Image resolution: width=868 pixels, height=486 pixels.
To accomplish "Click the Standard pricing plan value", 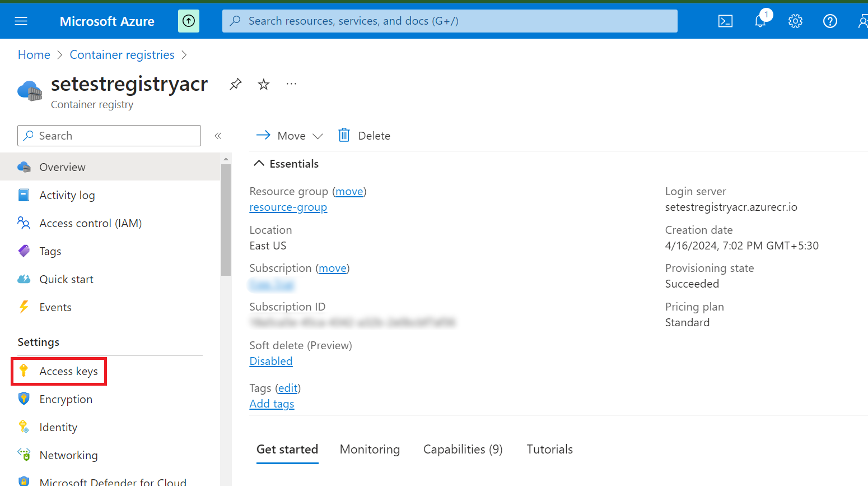I will point(687,323).
